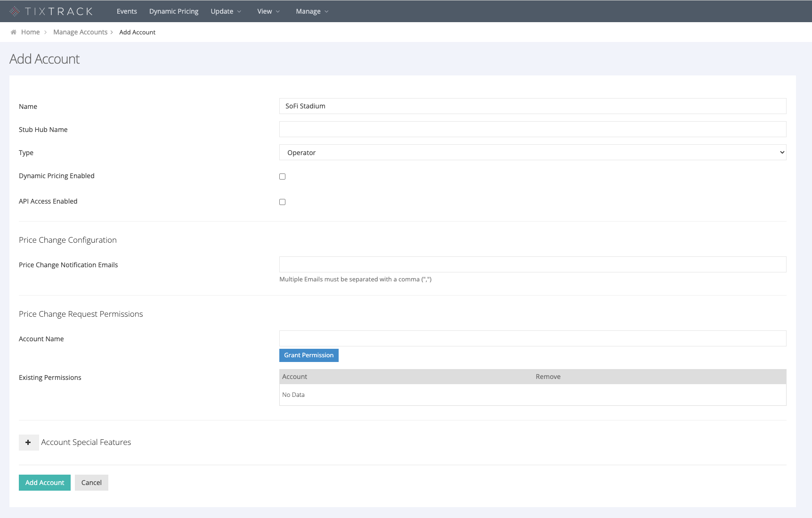Screen dimensions: 812x518
Task: Enable the Dynamic Pricing Enabled checkbox
Action: pyautogui.click(x=282, y=176)
